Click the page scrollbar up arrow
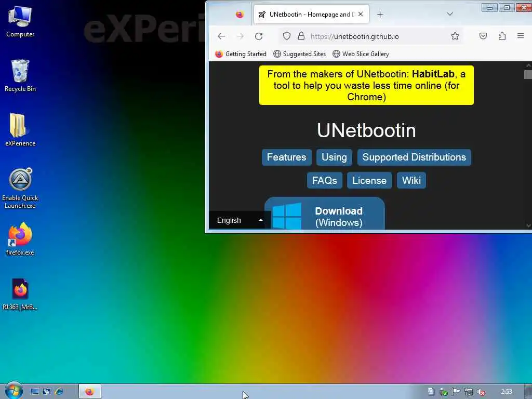 [528, 65]
